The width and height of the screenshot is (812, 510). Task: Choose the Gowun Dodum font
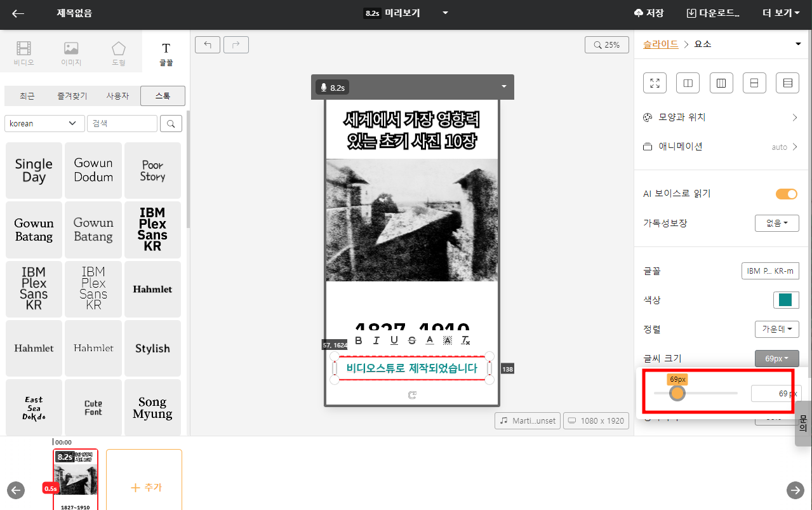coord(93,170)
